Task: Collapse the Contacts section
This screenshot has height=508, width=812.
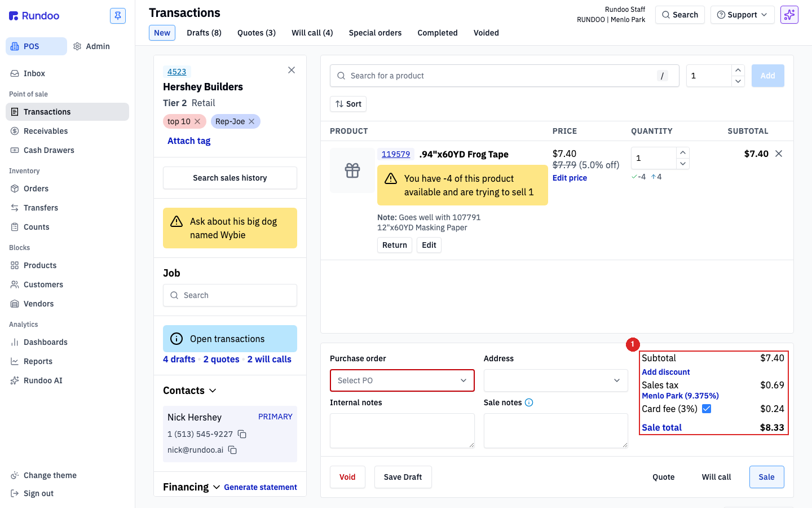Action: point(213,391)
